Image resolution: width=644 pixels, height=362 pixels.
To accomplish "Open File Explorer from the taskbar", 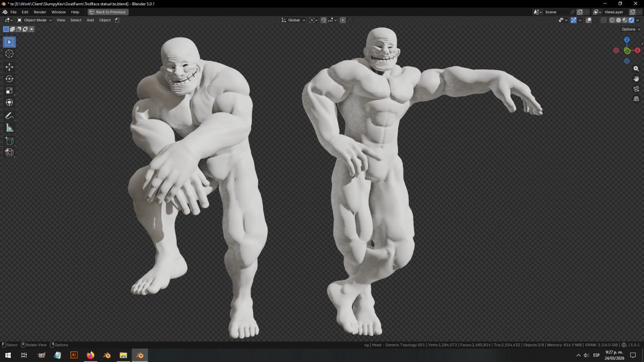I will pos(123,355).
